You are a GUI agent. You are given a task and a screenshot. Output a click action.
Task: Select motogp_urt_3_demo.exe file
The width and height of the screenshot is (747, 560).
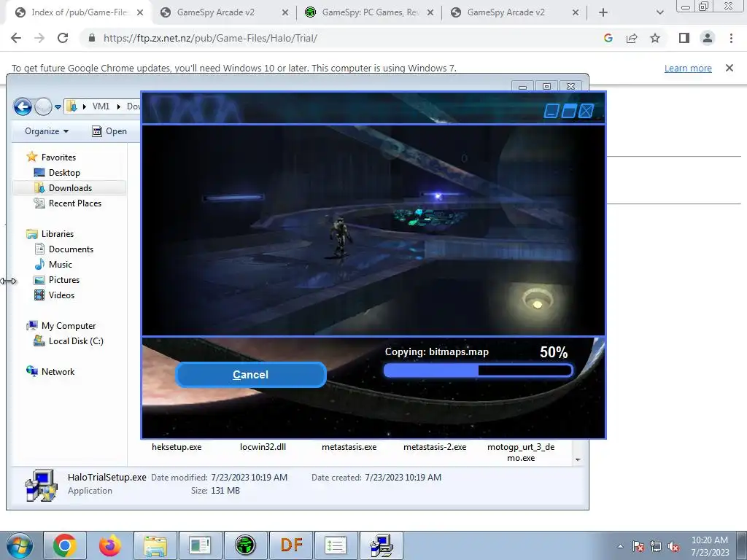[521, 452]
